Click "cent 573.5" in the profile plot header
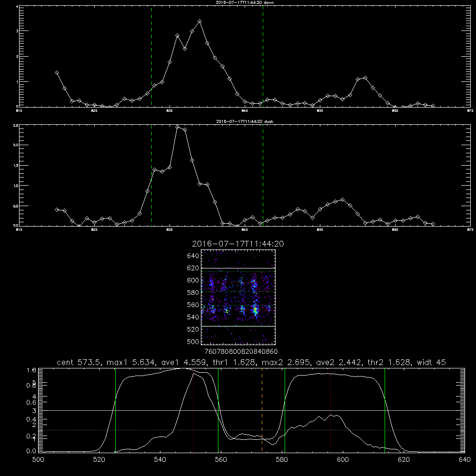Image resolution: width=476 pixels, height=476 pixels. pos(79,362)
